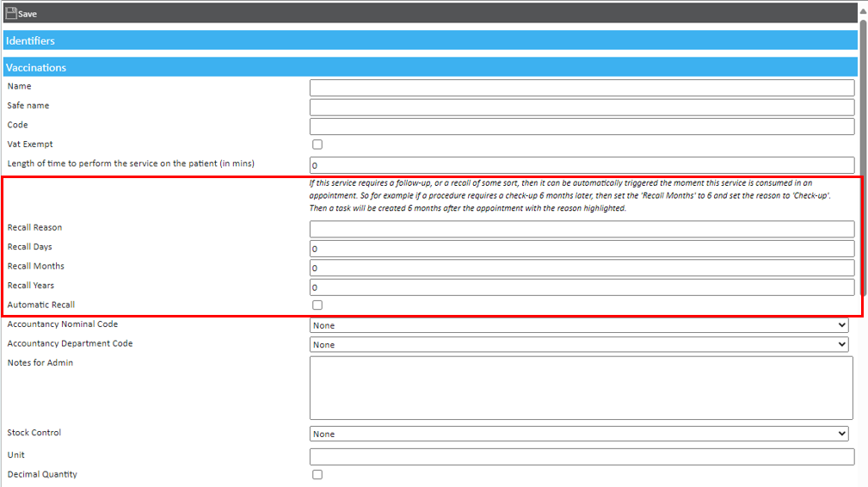The height and width of the screenshot is (487, 868).
Task: Click the Recall Months input box
Action: click(x=582, y=268)
